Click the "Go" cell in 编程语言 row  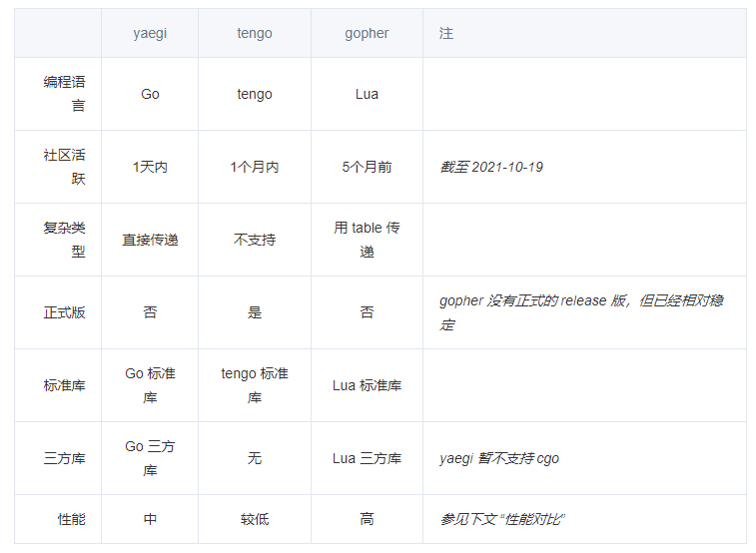(x=150, y=94)
